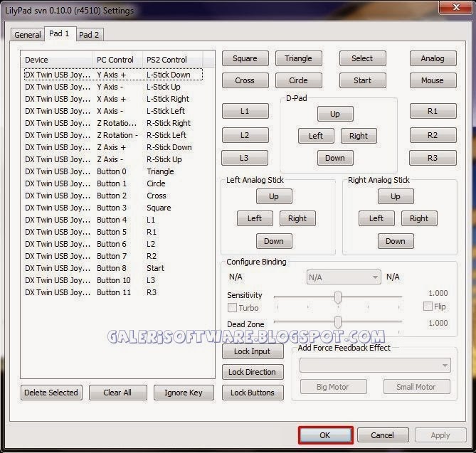
Task: Bind the L3 button
Action: 244,158
